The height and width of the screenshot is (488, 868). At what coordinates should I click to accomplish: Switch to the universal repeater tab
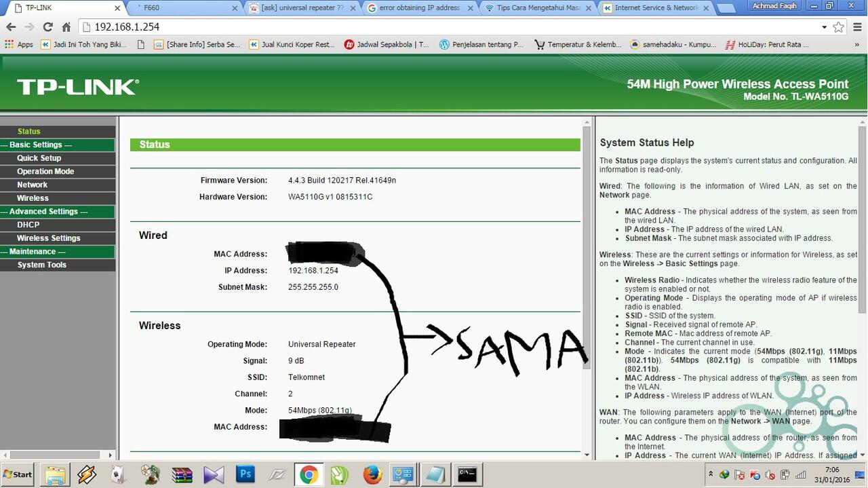[x=303, y=7]
